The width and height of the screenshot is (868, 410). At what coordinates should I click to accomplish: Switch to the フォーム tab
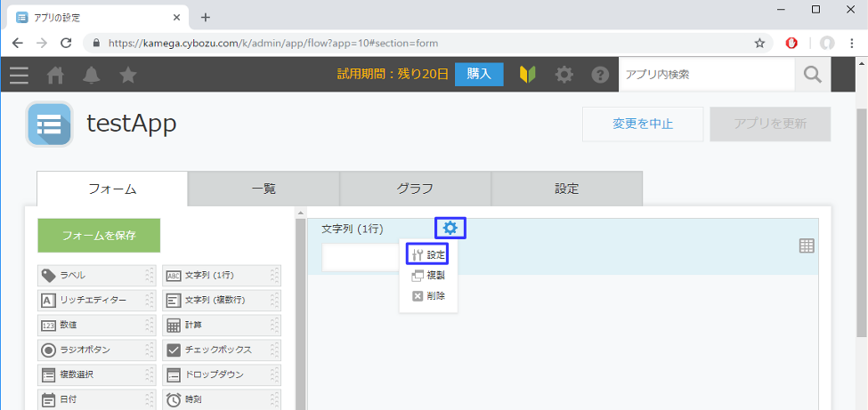click(x=112, y=189)
